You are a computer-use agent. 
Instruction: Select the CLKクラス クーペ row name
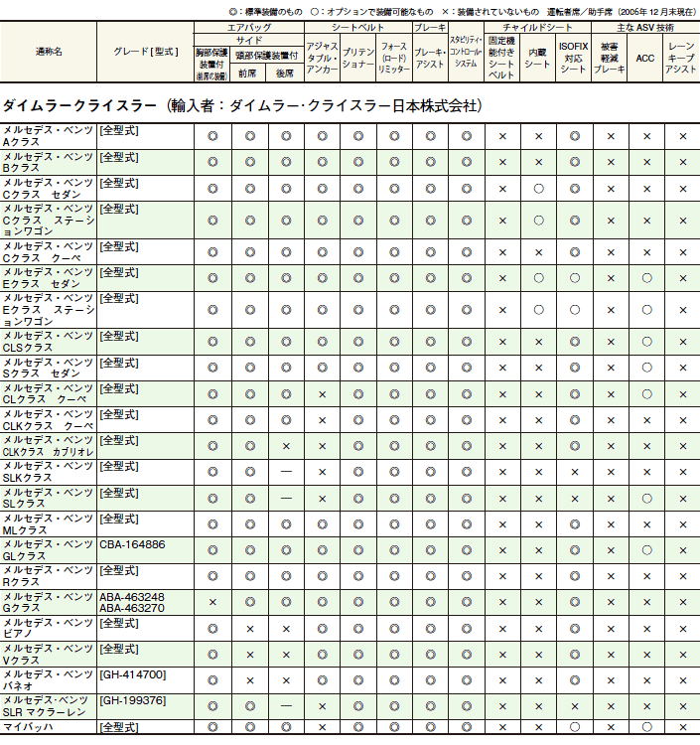pos(48,420)
